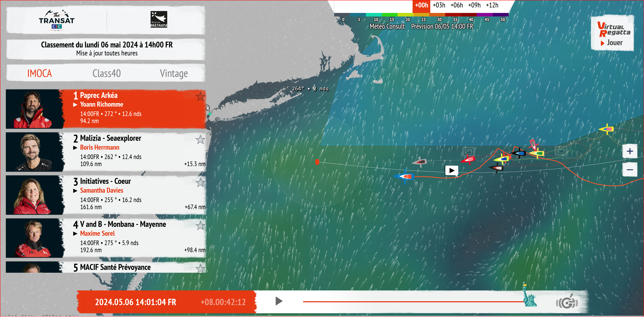Click the radar beacon icon on the timeline

click(567, 302)
